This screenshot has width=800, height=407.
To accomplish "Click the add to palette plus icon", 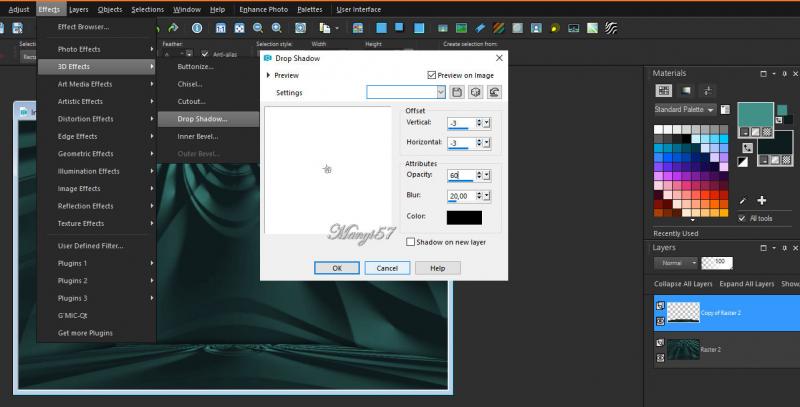I will 760,201.
